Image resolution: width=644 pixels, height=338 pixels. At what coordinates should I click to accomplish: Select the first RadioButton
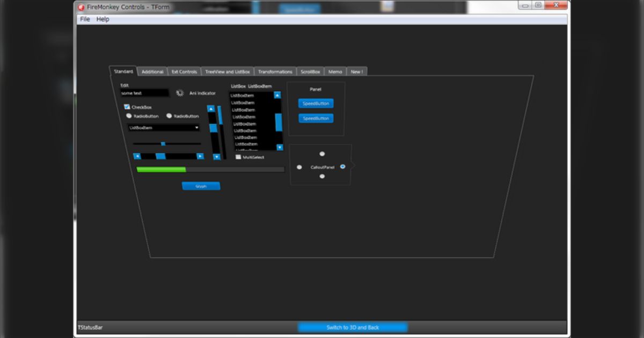click(x=129, y=116)
